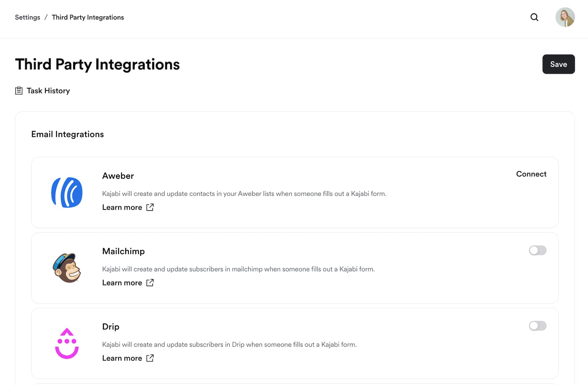
Task: Click the Mailchimp monkey logo
Action: (x=67, y=268)
